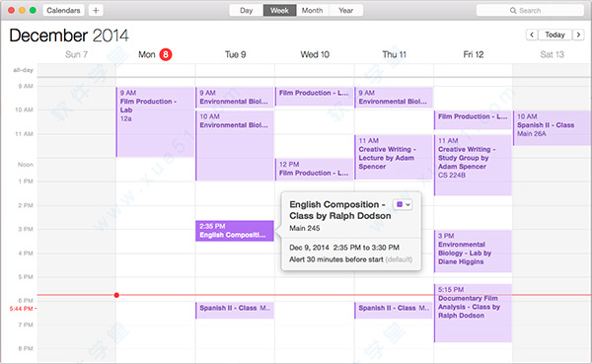
Task: Open the Calendars list button
Action: point(63,10)
